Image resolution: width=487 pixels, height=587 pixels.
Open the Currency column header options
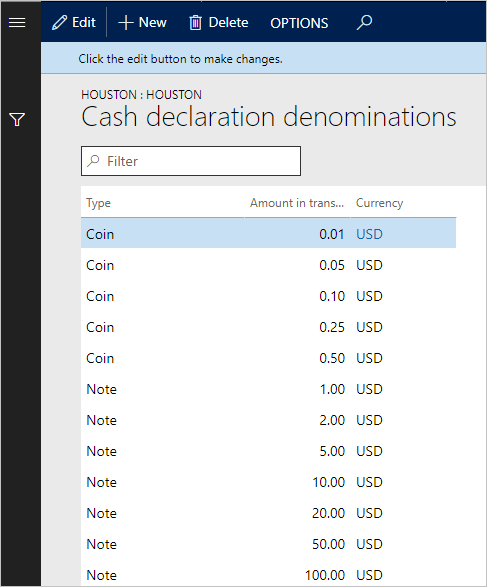pyautogui.click(x=379, y=203)
